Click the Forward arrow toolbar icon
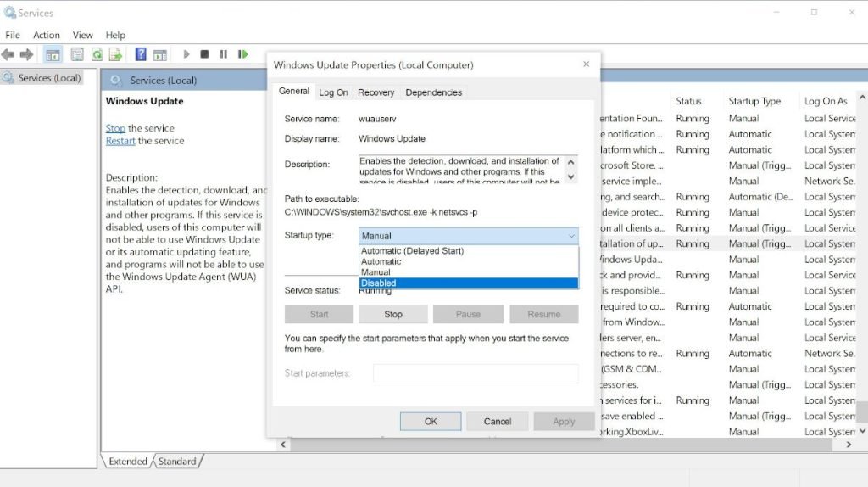Viewport: 868px width, 487px height. [x=26, y=54]
